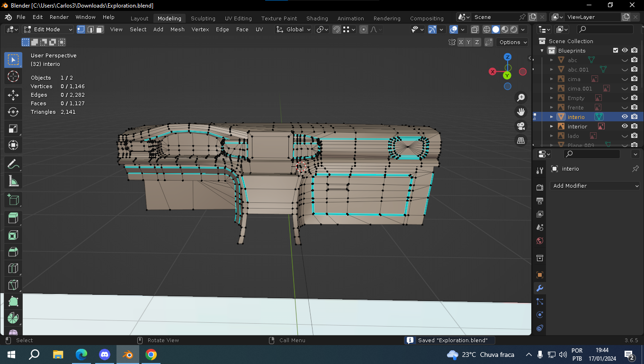Screen dimensions: 644x364
Task: Uncheck the Blueprints collection checkbox
Action: [x=615, y=50]
